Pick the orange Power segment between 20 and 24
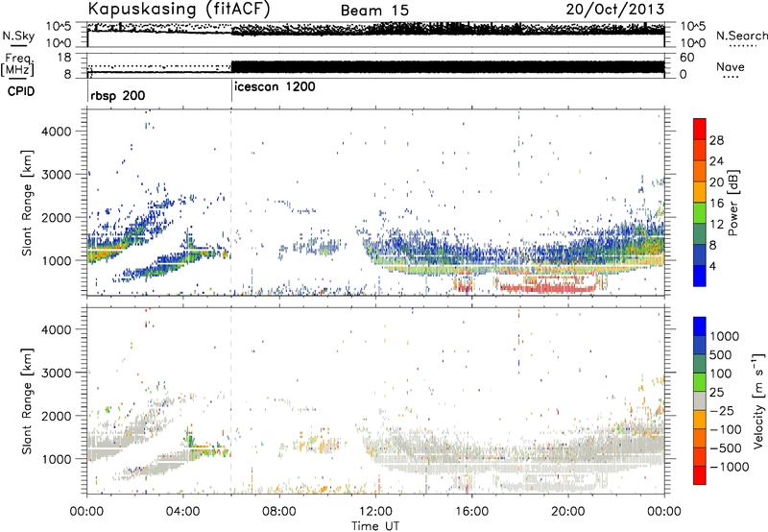This screenshot has width=768, height=532. point(700,171)
